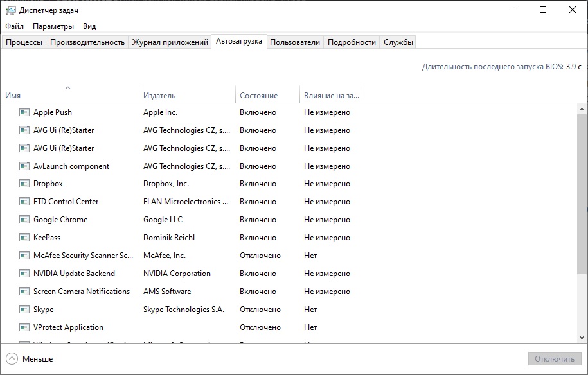The width and height of the screenshot is (588, 375).
Task: Click the McAfee Security Scanner row icon
Action: pyautogui.click(x=24, y=256)
